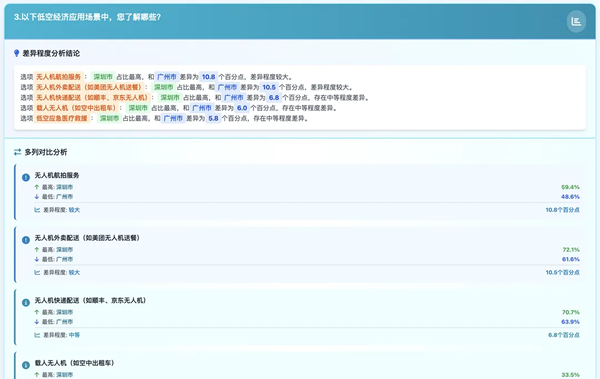Screen dimensions: 600x379
Task: Click the alert icon next to 无人机航拍服务 card
Action: [x=26, y=177]
